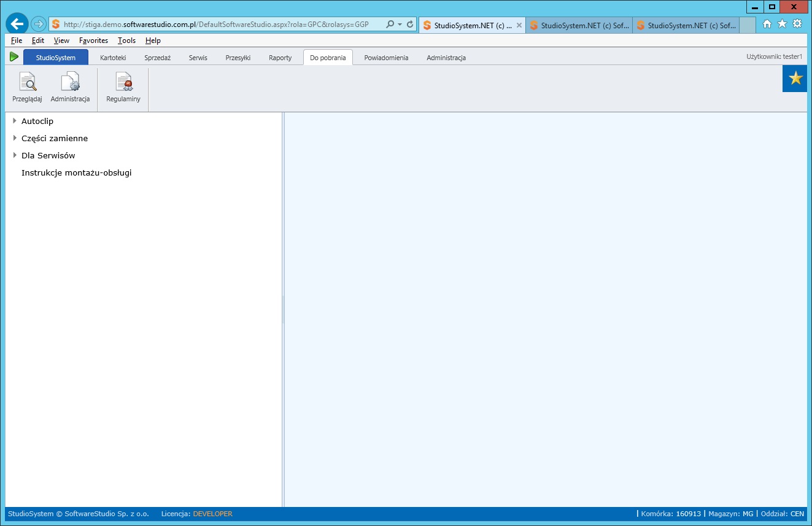Image resolution: width=812 pixels, height=526 pixels.
Task: Switch to second StudioSystem.NET browser tab
Action: click(579, 26)
